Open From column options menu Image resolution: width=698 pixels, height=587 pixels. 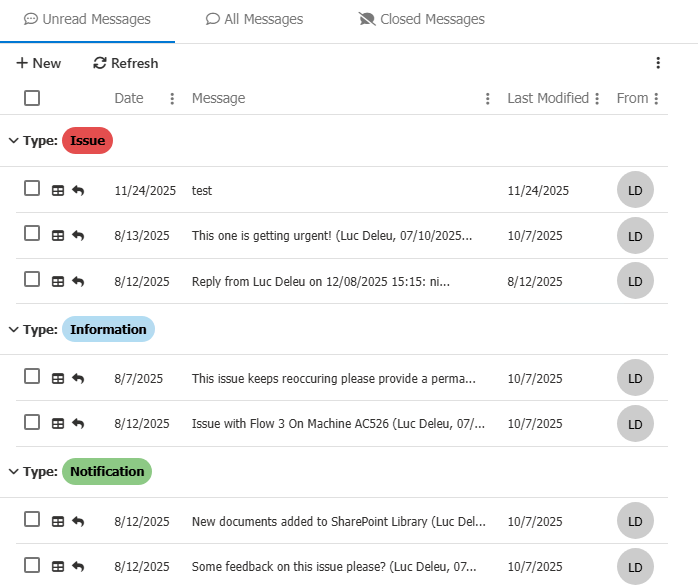pyautogui.click(x=656, y=98)
